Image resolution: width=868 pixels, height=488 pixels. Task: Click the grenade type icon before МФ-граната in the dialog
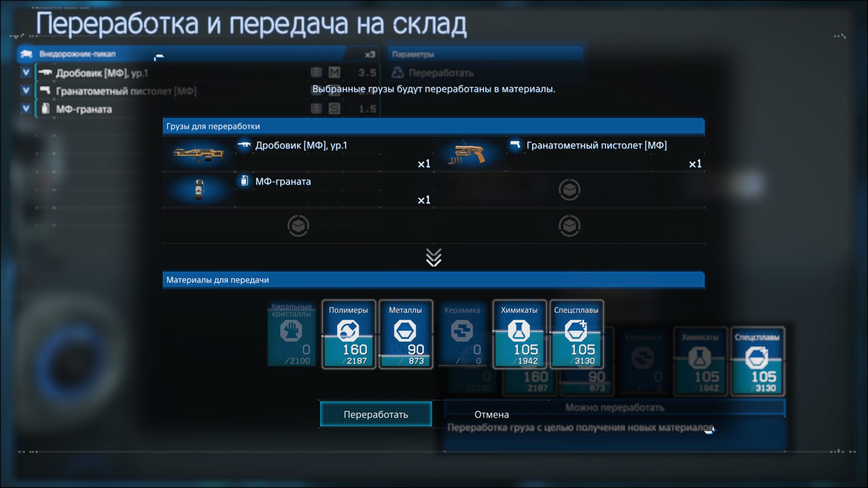pyautogui.click(x=244, y=181)
